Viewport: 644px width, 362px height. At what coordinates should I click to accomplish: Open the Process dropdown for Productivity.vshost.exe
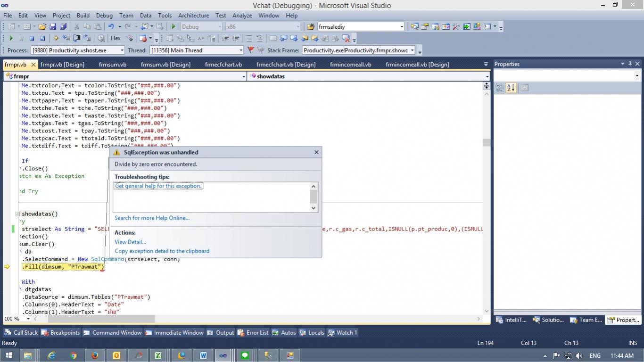coord(122,50)
